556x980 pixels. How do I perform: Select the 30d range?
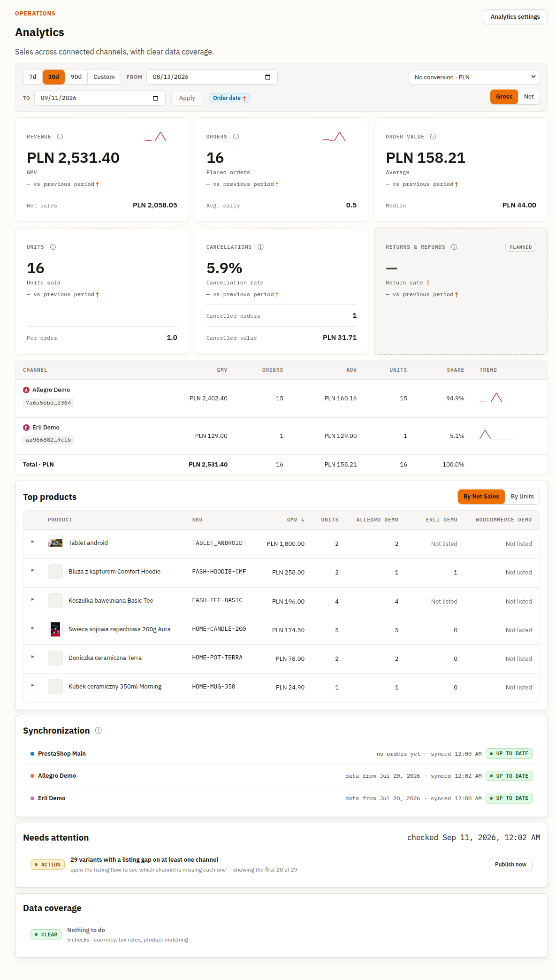[x=53, y=77]
